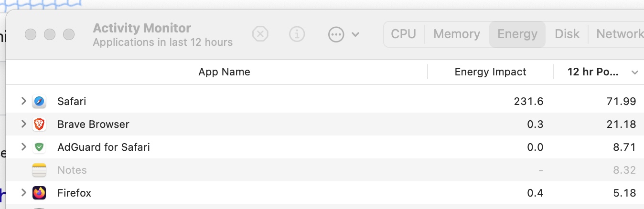The image size is (644, 209).
Task: Expand the Safari process row
Action: (23, 101)
